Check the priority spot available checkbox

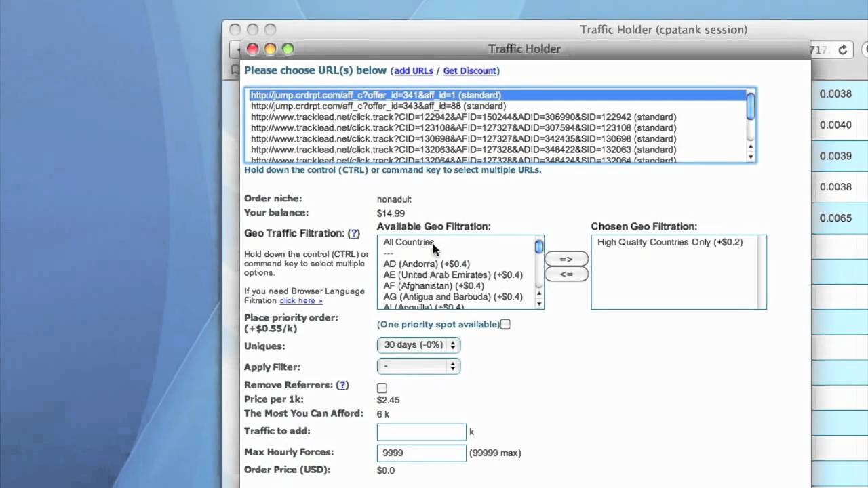click(x=505, y=325)
